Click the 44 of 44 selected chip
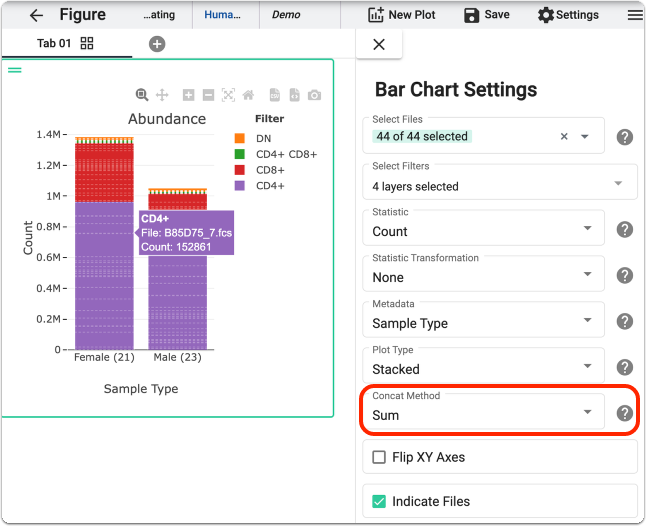Screen dimensions: 646x526 tap(422, 136)
